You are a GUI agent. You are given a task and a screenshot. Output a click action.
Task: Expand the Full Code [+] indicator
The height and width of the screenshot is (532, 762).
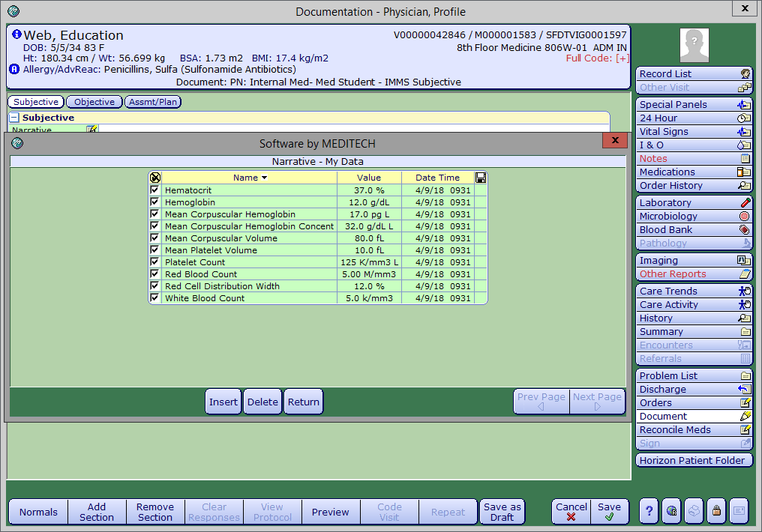pos(622,58)
